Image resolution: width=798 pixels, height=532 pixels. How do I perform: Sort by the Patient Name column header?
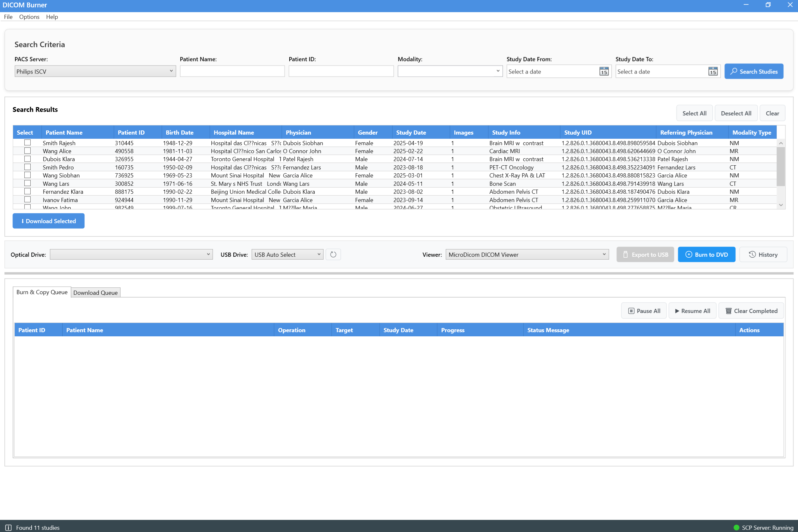(77, 132)
